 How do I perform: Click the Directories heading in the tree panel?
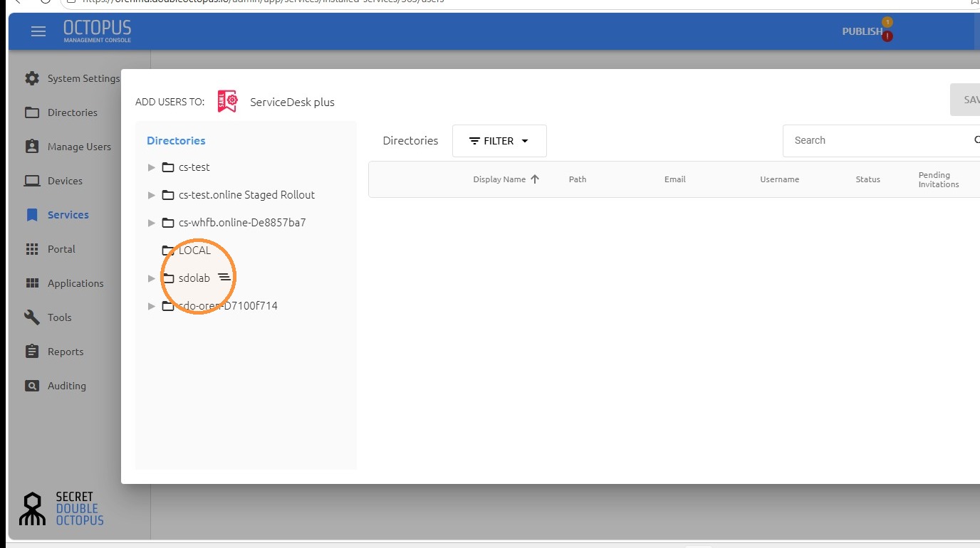tap(176, 141)
